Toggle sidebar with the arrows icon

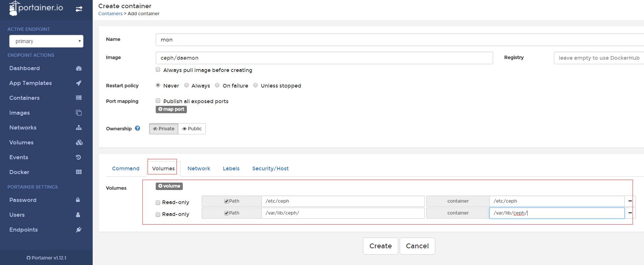[79, 9]
